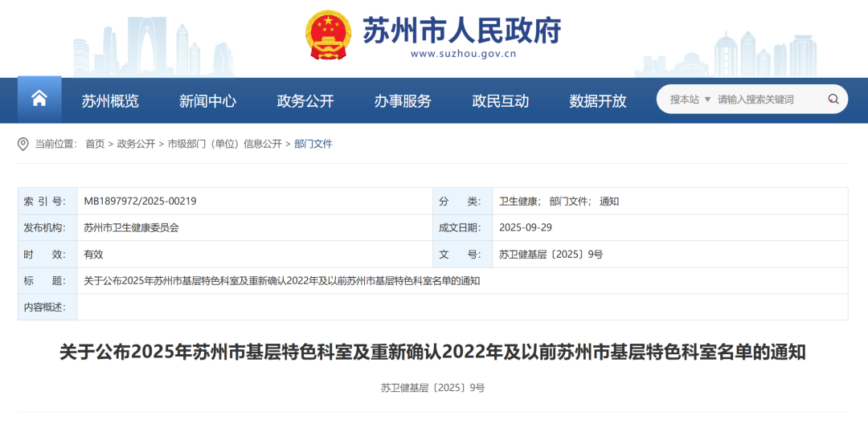Click the index number MB1897972/2025-00219
868x428 pixels.
click(140, 202)
